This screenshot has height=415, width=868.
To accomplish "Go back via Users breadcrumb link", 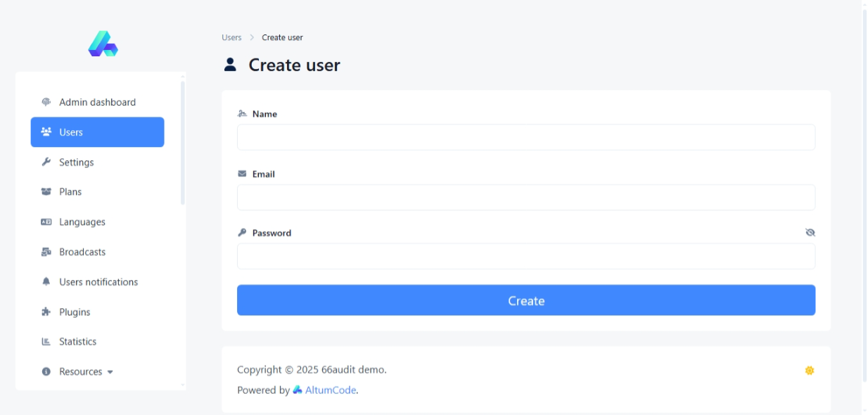I will [x=231, y=37].
